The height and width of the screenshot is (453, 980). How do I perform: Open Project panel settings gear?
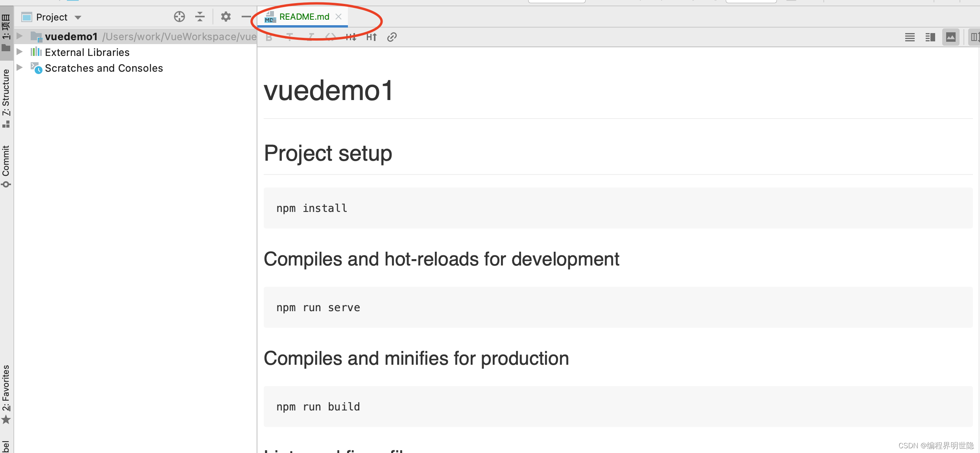pyautogui.click(x=226, y=17)
